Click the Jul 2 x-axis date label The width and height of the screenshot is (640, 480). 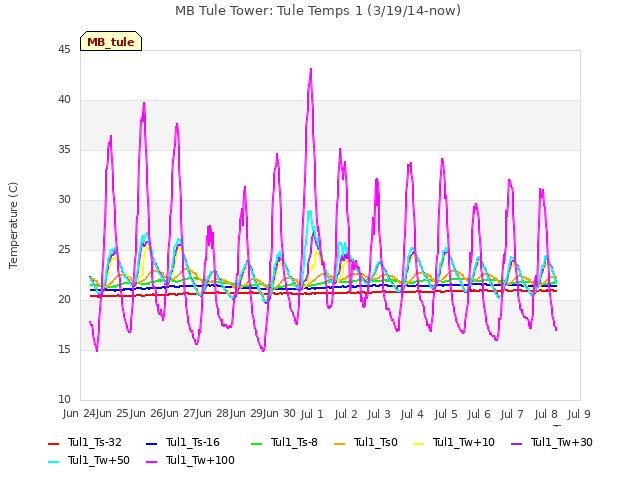[x=346, y=414]
